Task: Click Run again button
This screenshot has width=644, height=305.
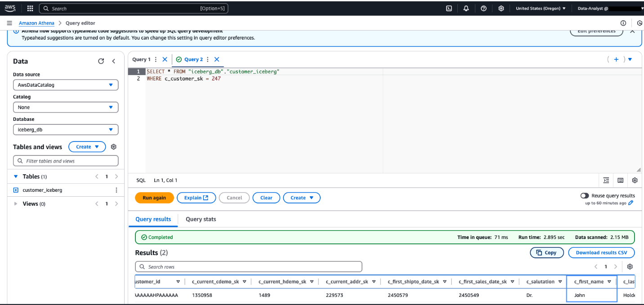Action: (154, 198)
